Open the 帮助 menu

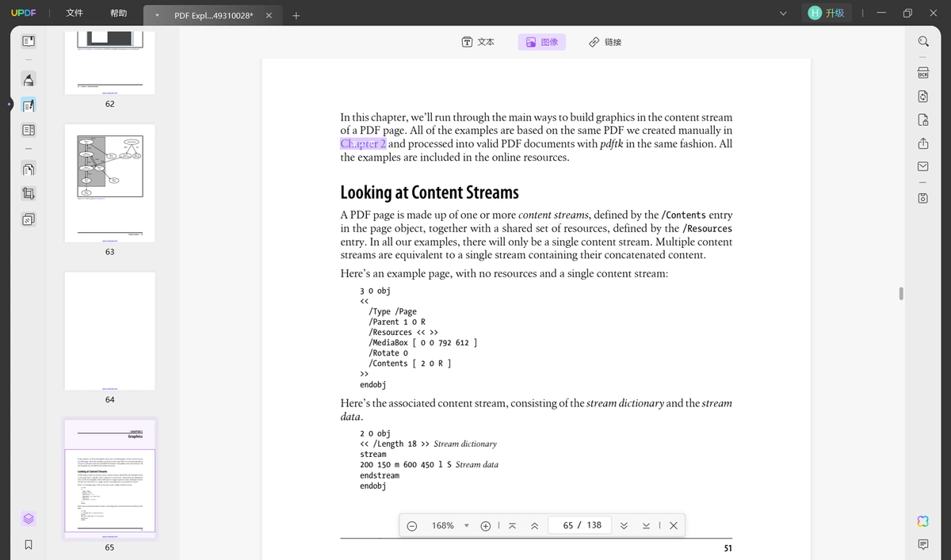118,13
